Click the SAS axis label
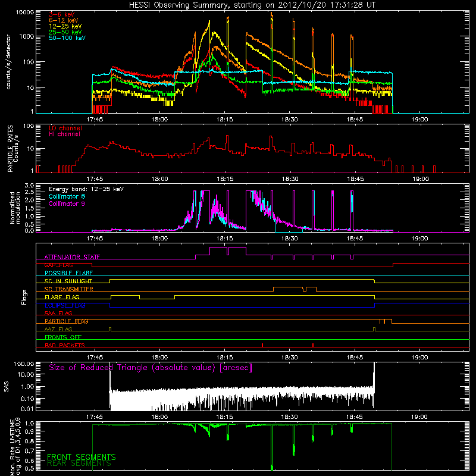 pos(6,386)
